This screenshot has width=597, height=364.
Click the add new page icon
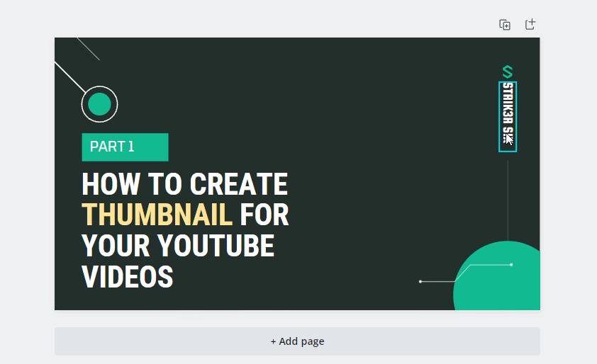(x=530, y=24)
